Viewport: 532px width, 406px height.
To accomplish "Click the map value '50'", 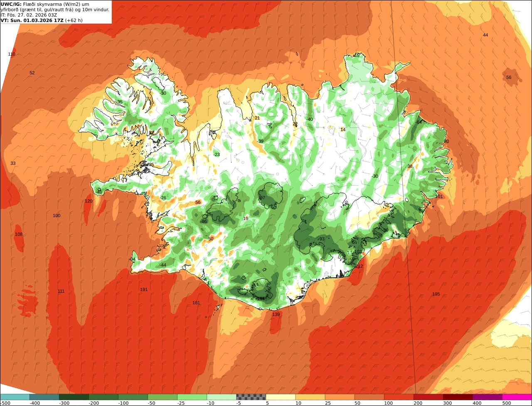I will click(x=211, y=239).
